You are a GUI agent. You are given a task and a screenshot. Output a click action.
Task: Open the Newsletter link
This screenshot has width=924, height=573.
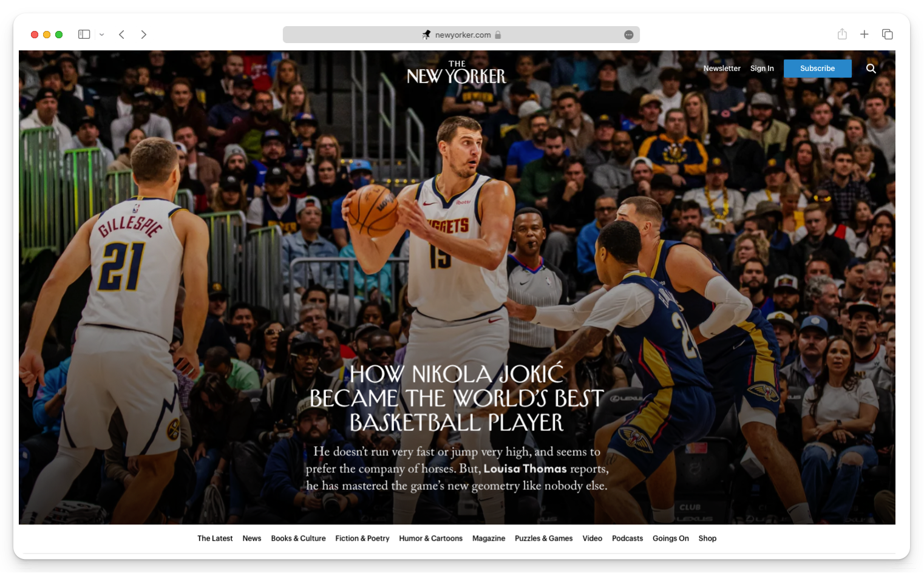pos(722,69)
